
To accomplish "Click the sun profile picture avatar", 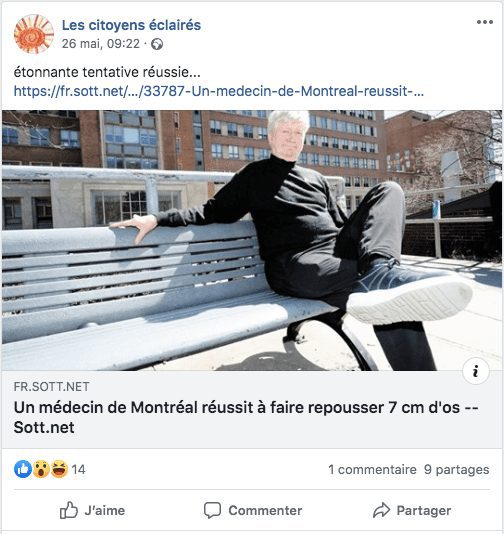I will (x=34, y=34).
